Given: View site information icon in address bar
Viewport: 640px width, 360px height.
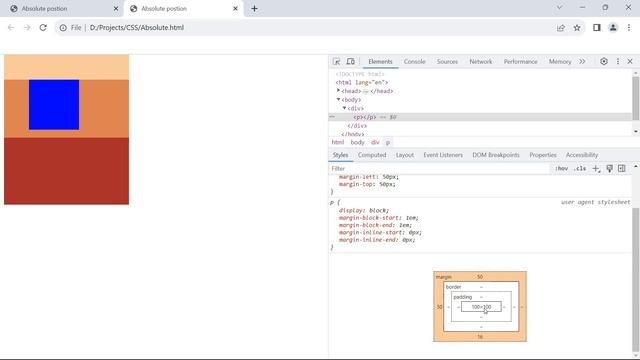Looking at the screenshot, I should coord(63,28).
